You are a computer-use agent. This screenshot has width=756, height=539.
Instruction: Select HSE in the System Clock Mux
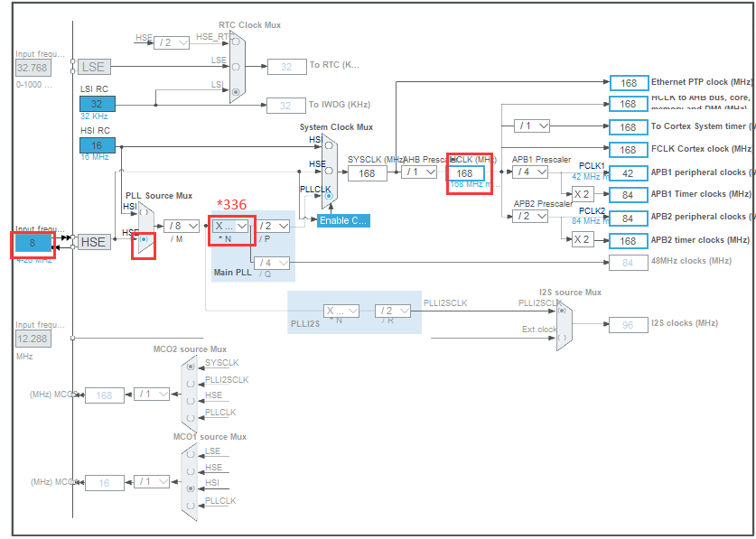pyautogui.click(x=329, y=170)
